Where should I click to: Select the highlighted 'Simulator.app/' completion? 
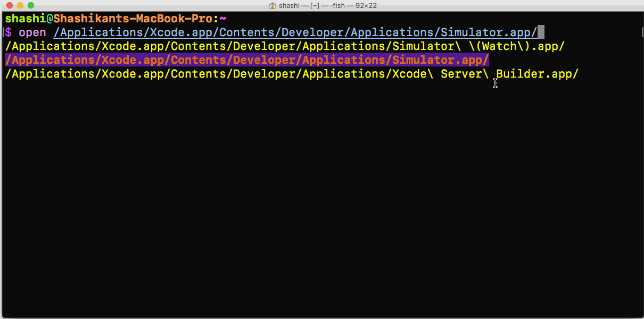tap(247, 60)
